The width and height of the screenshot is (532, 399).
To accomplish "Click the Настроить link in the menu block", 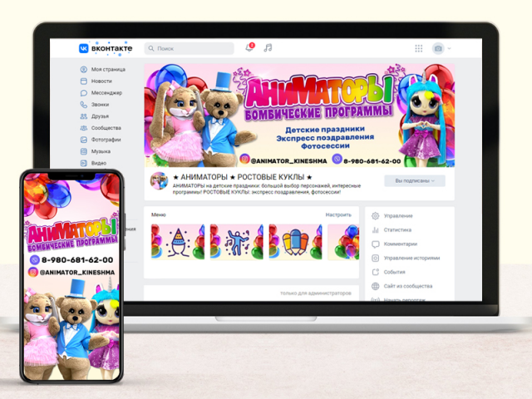I will (338, 214).
